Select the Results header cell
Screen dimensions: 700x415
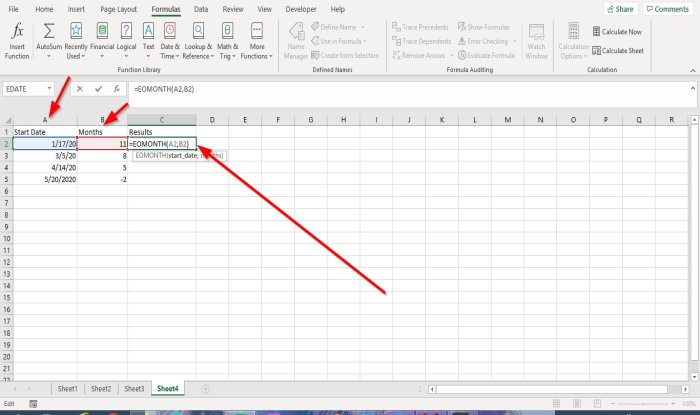point(162,132)
